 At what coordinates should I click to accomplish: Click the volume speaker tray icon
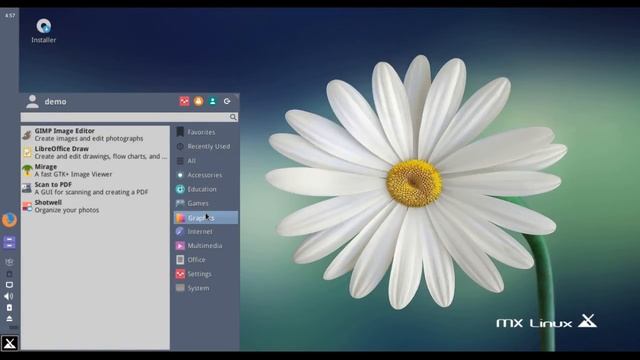click(x=9, y=296)
